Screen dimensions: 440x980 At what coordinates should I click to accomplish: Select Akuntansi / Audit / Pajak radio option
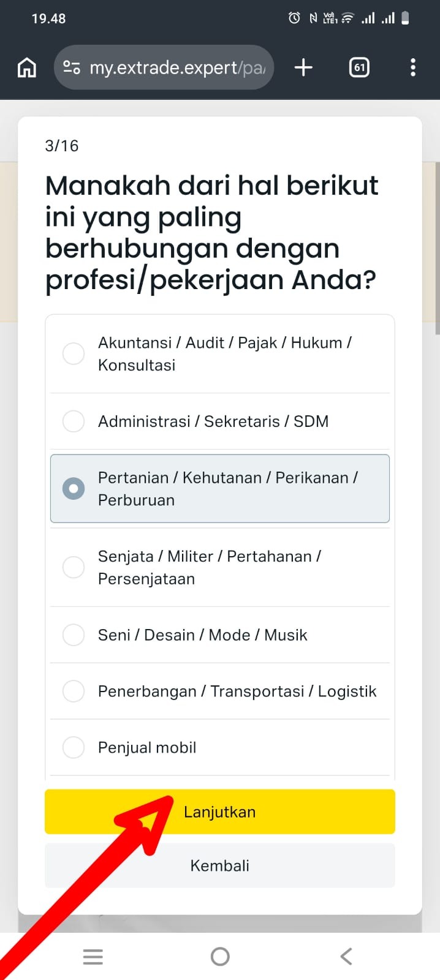coord(74,353)
